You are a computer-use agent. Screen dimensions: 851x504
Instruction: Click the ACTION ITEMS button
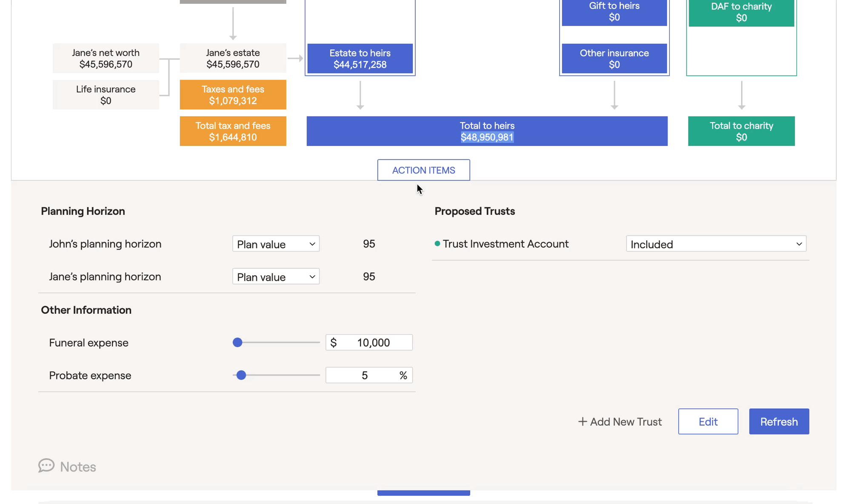click(423, 170)
